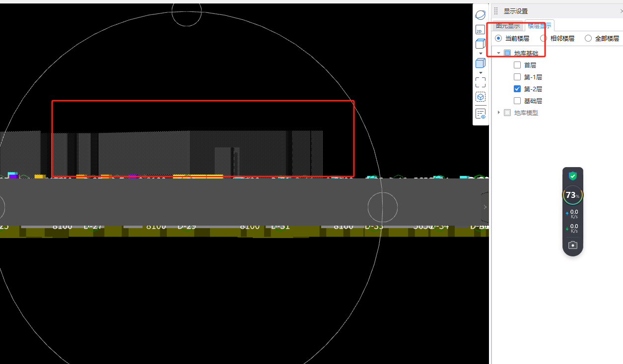Select the 当前楼层 radio button
This screenshot has height=364, width=623.
pos(498,38)
